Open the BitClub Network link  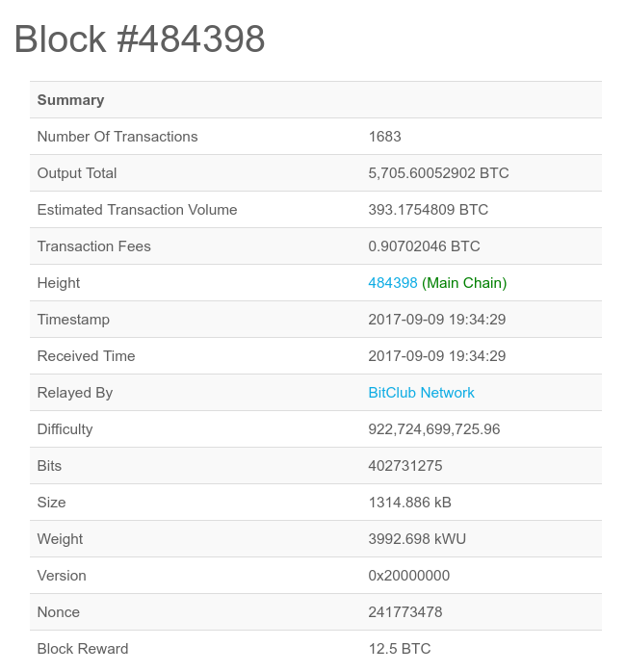click(x=421, y=393)
